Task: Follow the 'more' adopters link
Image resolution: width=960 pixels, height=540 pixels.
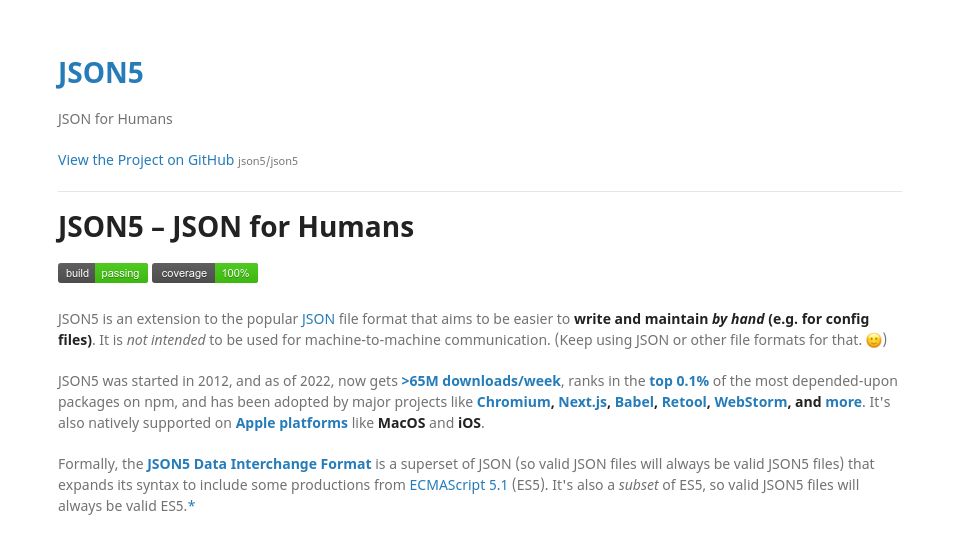Action: (x=843, y=402)
